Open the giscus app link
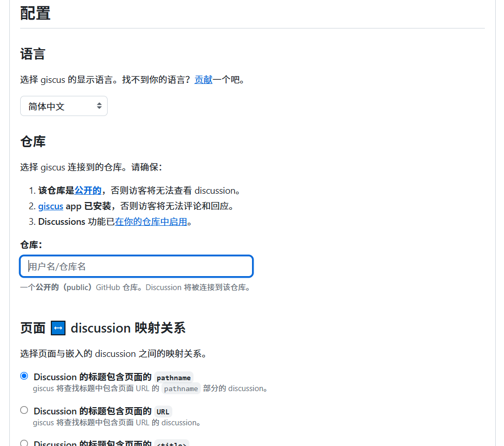 (51, 206)
